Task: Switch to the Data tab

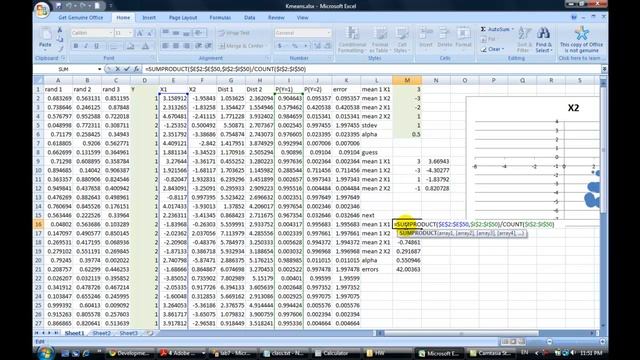Action: [x=249, y=18]
